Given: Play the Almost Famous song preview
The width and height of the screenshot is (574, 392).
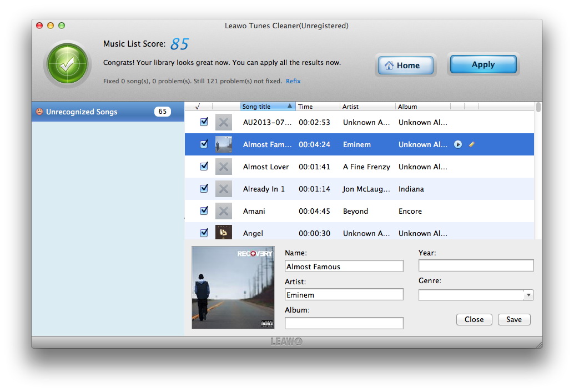Looking at the screenshot, I should pos(458,144).
